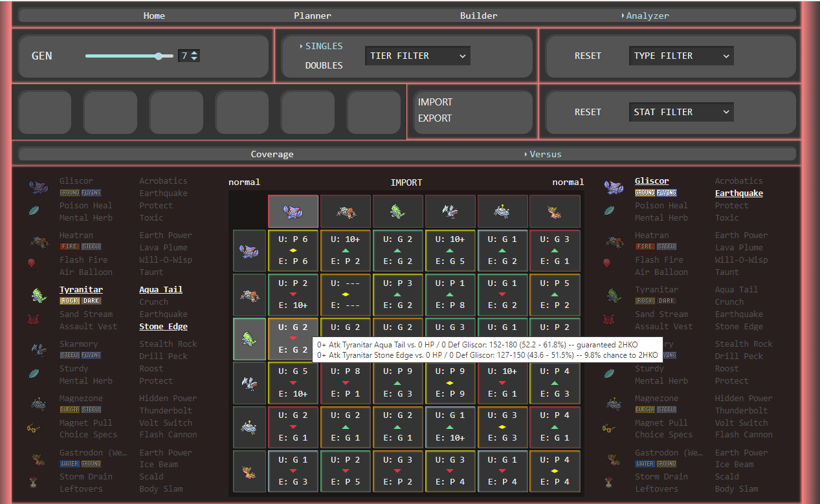Expand the TYPE FILTER dropdown

point(681,56)
